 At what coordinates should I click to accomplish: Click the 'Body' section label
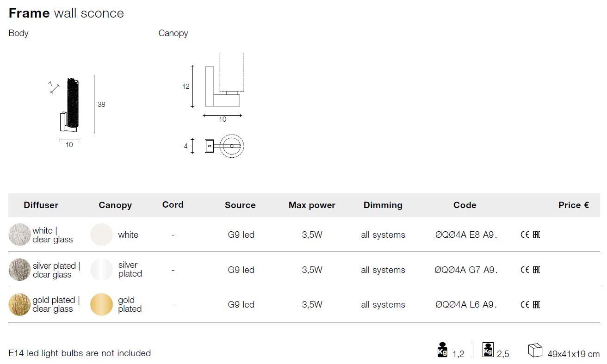point(19,33)
